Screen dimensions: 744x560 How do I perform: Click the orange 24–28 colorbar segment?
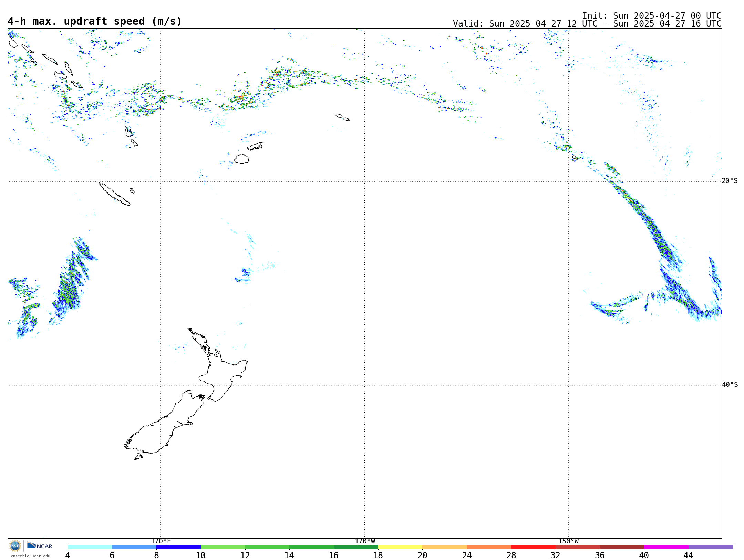[489, 547]
